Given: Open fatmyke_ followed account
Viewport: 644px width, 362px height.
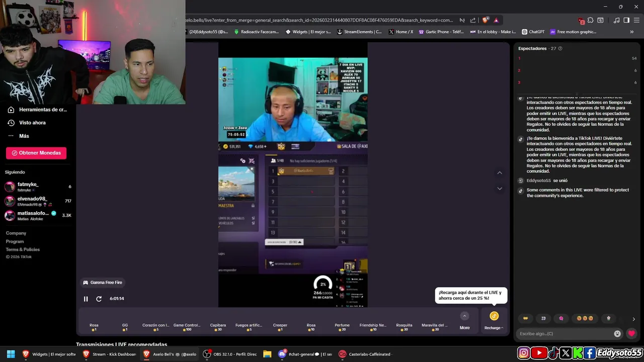Looking at the screenshot, I should pyautogui.click(x=38, y=187).
